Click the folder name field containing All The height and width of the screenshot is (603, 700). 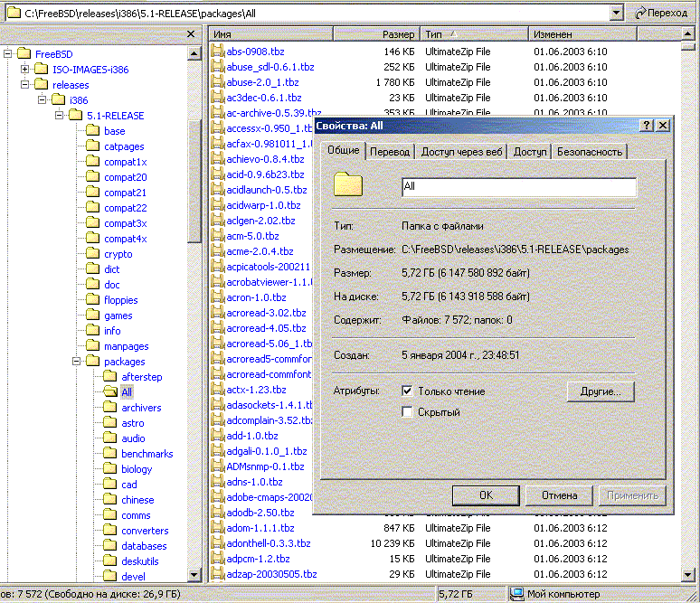click(x=519, y=187)
